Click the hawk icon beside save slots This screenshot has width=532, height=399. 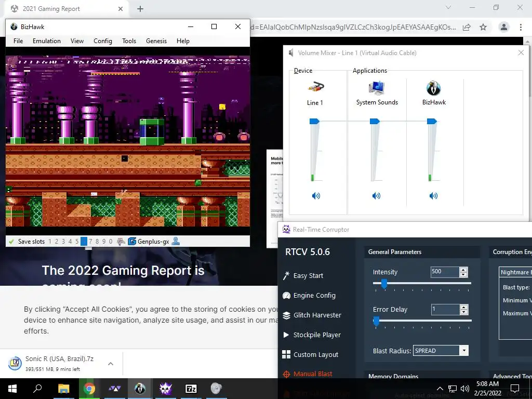click(121, 242)
